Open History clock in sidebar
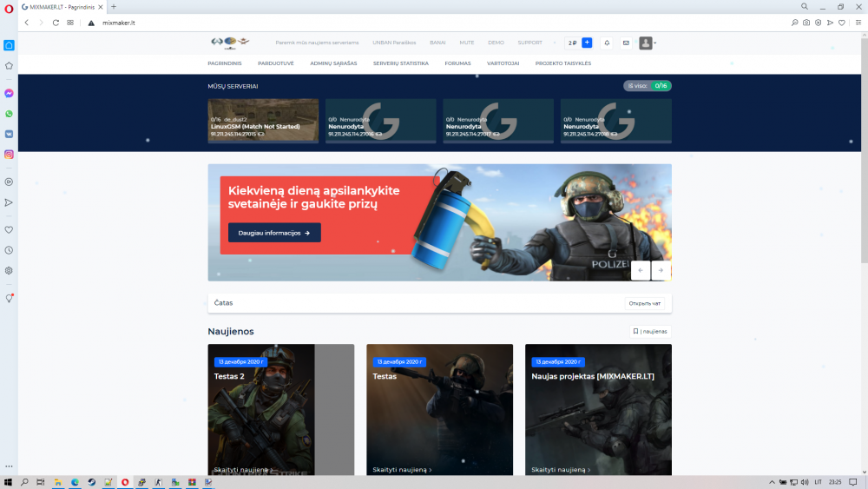The height and width of the screenshot is (489, 868). click(9, 250)
